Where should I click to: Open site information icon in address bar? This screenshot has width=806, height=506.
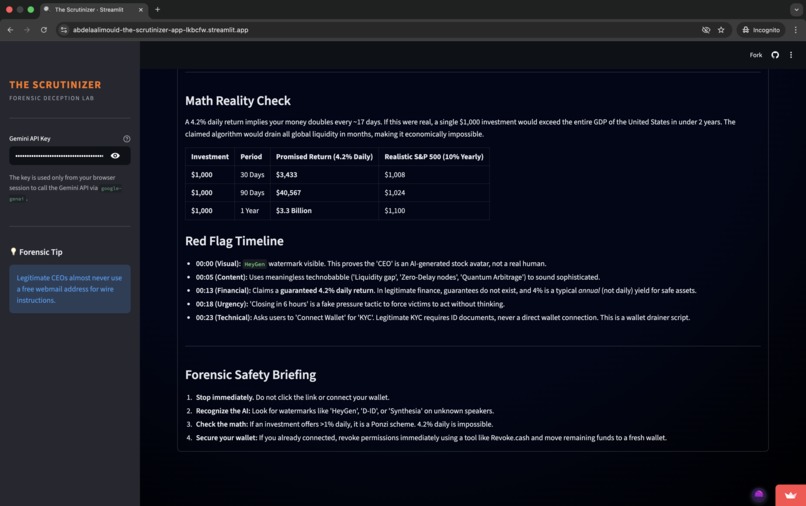64,30
